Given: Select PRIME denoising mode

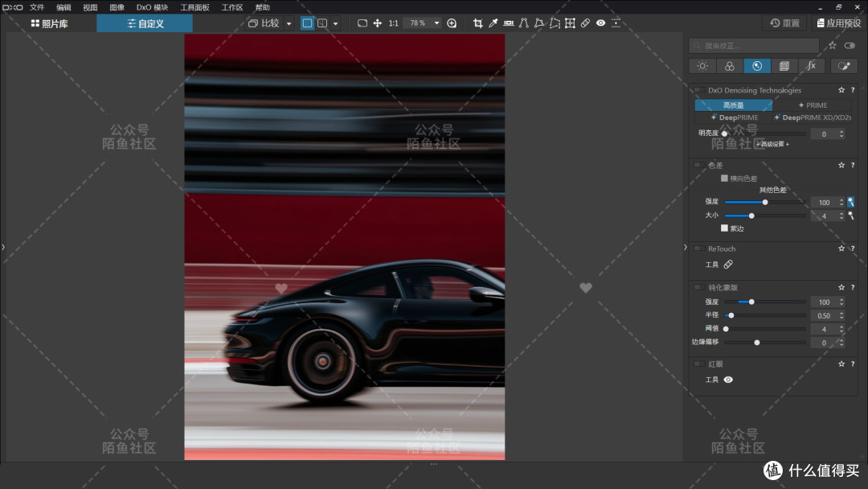Looking at the screenshot, I should coord(813,105).
